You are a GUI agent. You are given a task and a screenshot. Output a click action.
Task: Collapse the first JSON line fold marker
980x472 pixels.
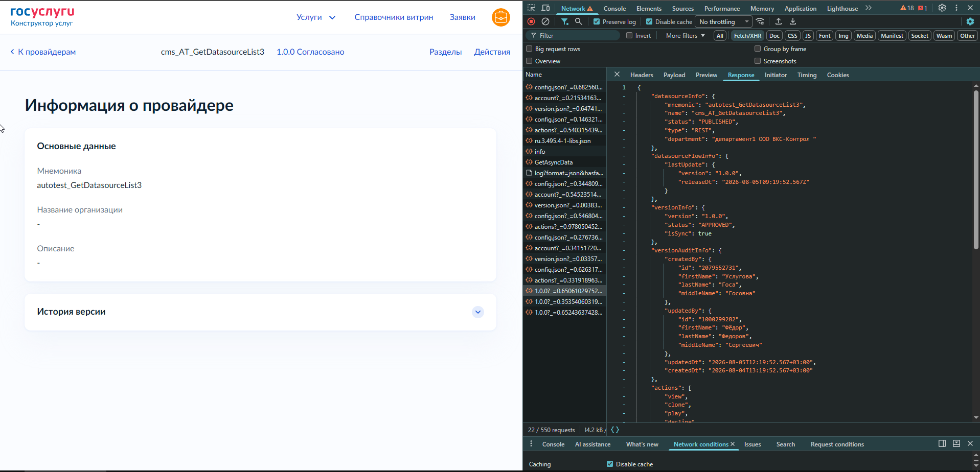tap(624, 96)
